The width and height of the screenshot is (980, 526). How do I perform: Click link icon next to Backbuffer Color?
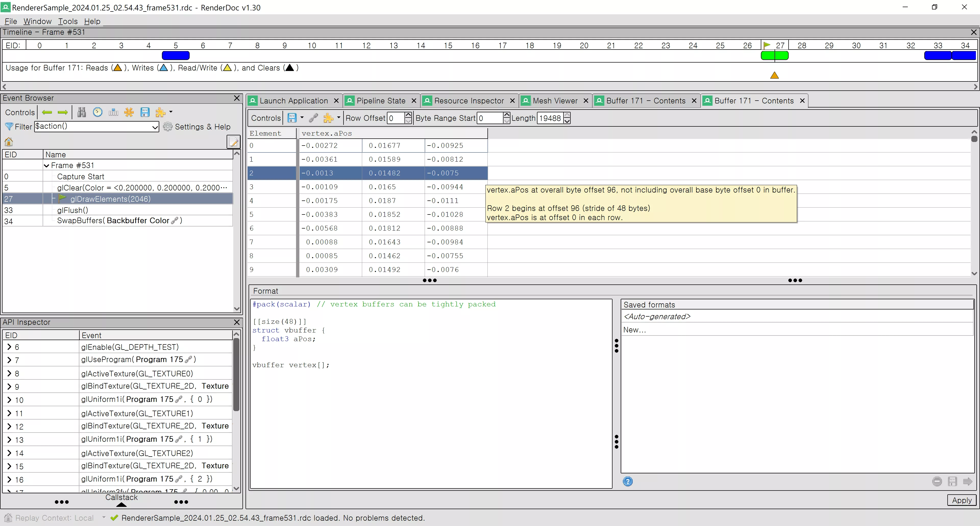tap(175, 221)
